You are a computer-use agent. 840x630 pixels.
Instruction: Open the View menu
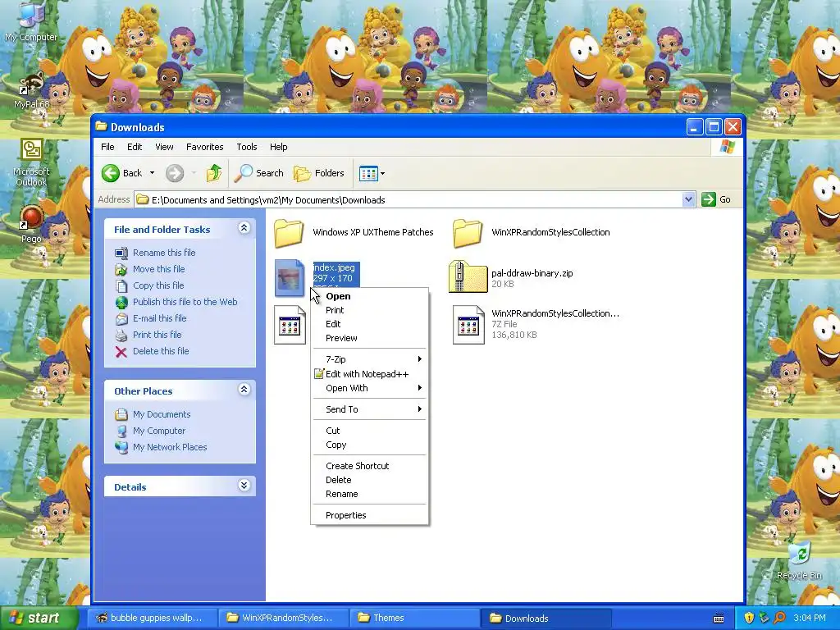click(x=164, y=147)
